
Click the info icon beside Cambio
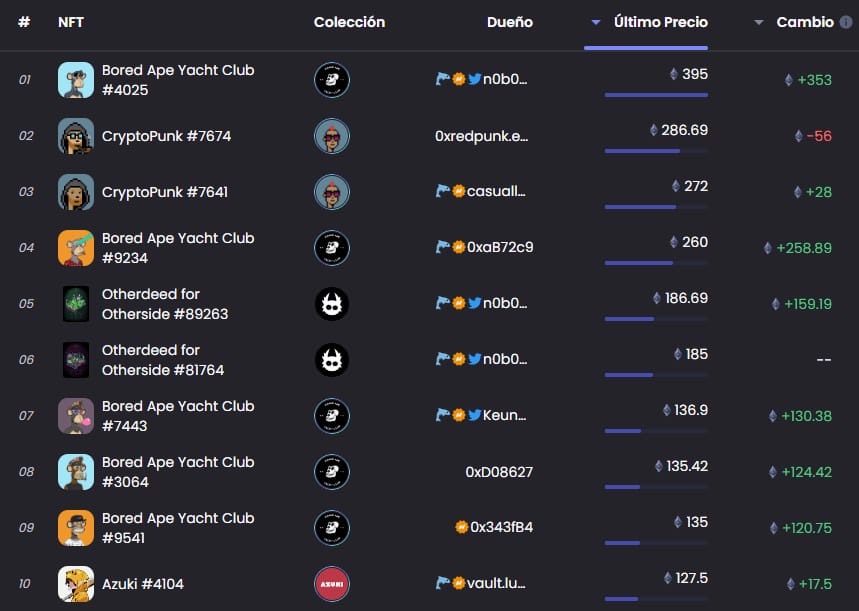(846, 22)
